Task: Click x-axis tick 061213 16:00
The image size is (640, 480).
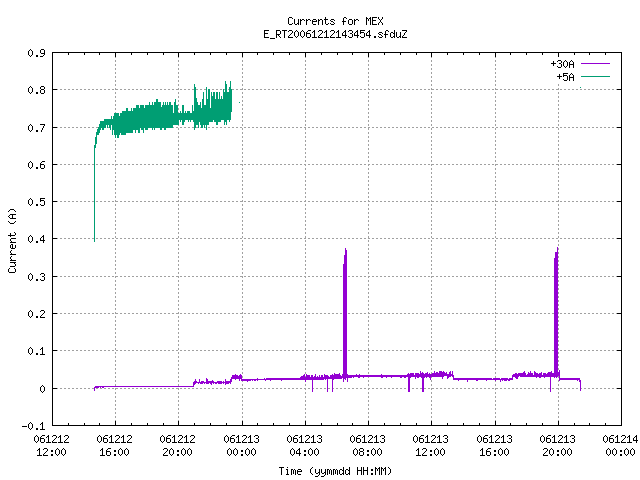Action: [x=494, y=445]
